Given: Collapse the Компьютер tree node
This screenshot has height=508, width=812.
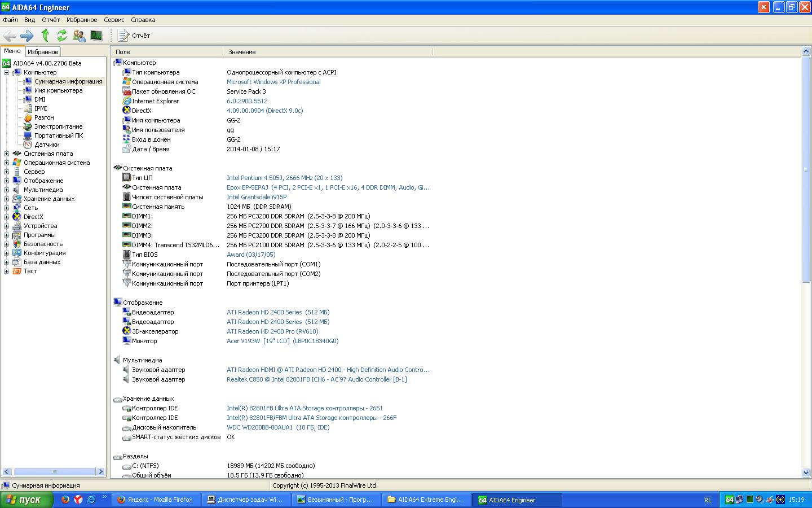Looking at the screenshot, I should click(7, 72).
